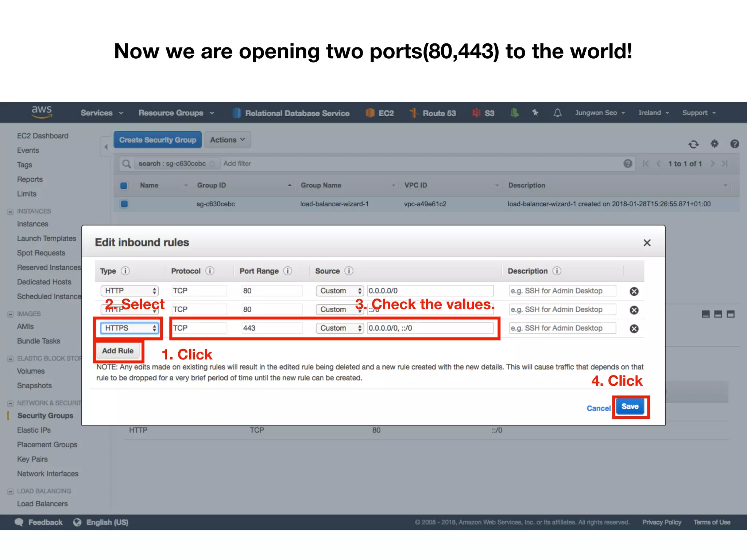Image resolution: width=747 pixels, height=560 pixels.
Task: Open the Privacy Policy link
Action: [x=662, y=522]
